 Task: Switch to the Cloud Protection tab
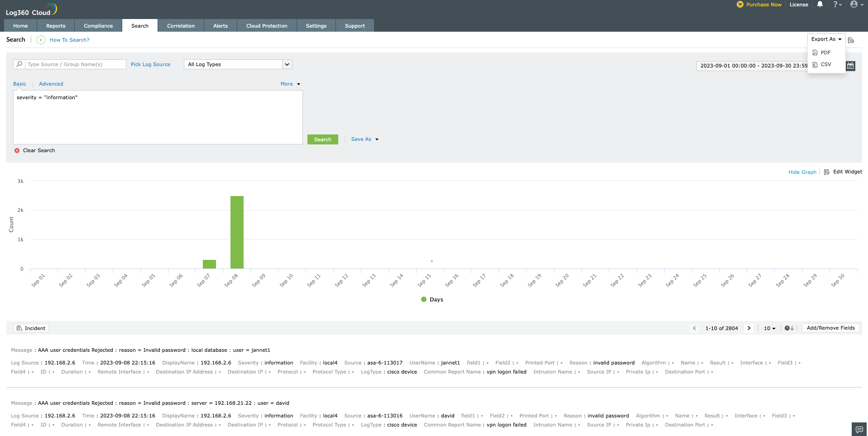tap(267, 26)
